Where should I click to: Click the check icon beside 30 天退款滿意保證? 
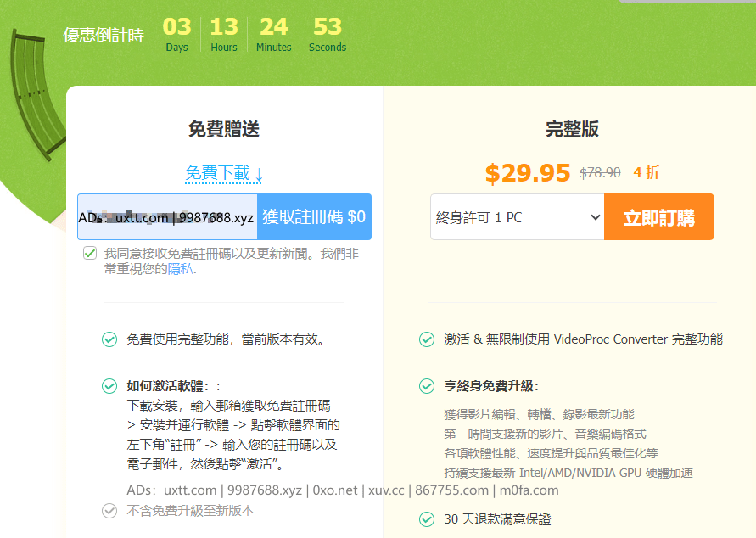(427, 519)
